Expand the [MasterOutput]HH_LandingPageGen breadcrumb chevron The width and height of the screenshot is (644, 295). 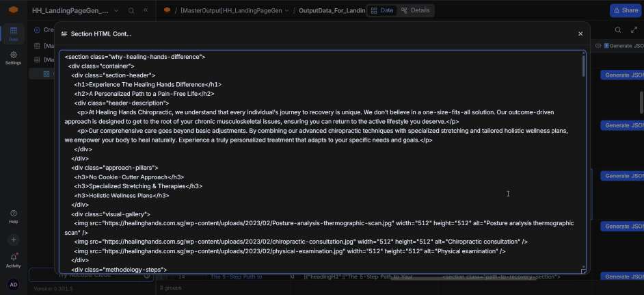coord(286,11)
